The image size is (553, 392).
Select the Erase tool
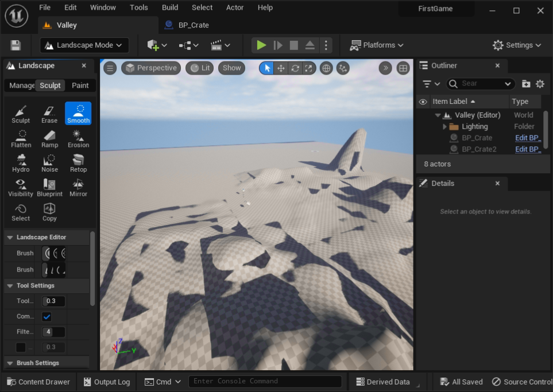(49, 114)
